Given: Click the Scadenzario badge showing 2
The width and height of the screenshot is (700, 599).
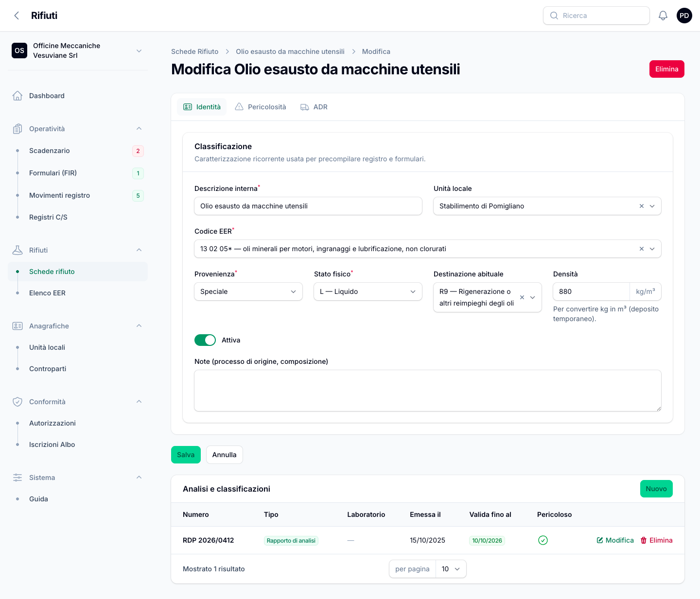Looking at the screenshot, I should point(138,151).
